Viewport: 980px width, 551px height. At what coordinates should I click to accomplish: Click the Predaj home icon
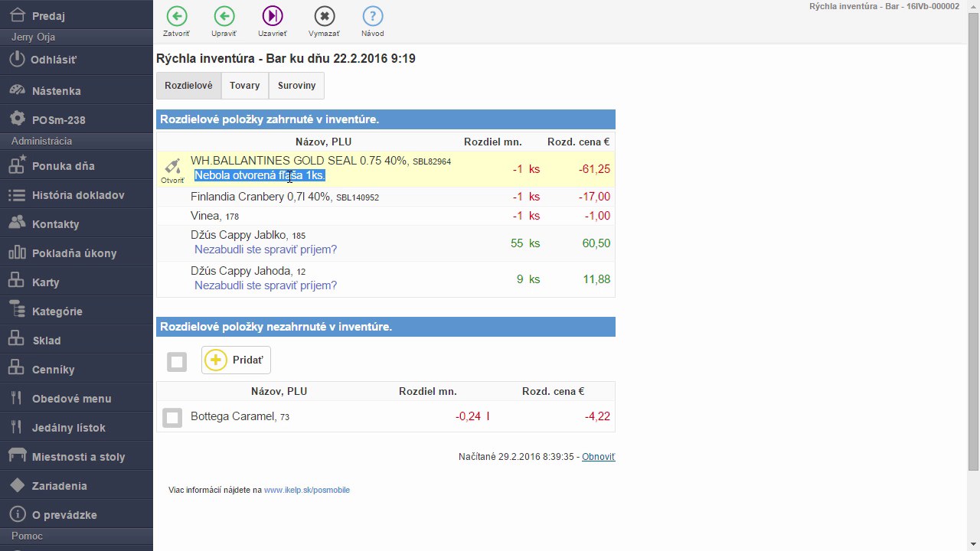17,15
